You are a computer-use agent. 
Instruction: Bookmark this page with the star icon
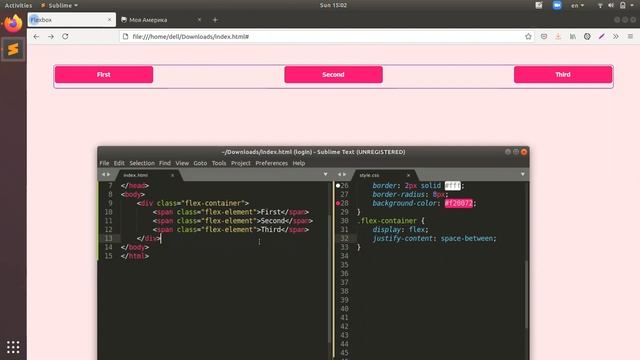(528, 36)
